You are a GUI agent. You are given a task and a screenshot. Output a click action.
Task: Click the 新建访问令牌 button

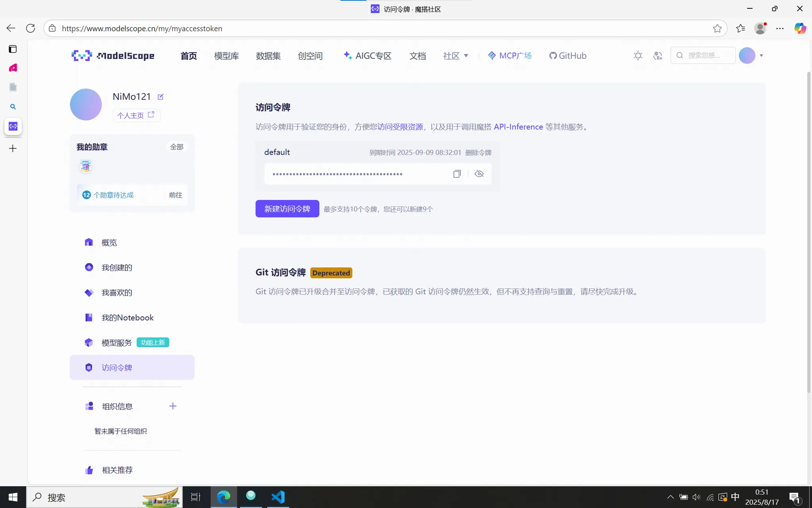point(287,209)
